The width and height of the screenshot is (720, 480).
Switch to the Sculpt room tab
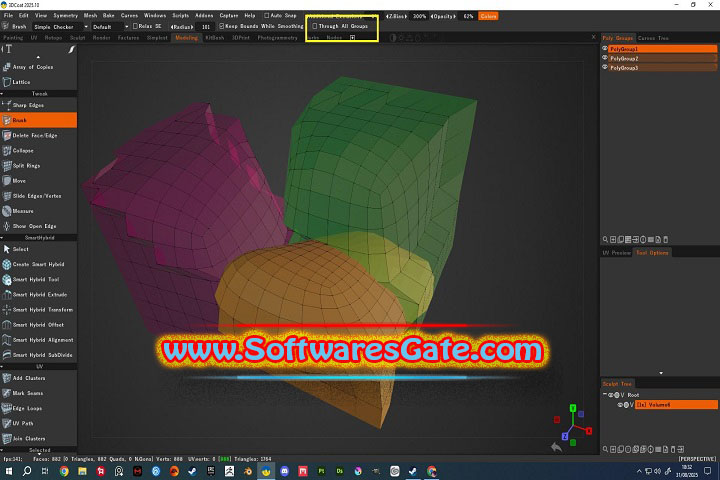coord(78,38)
